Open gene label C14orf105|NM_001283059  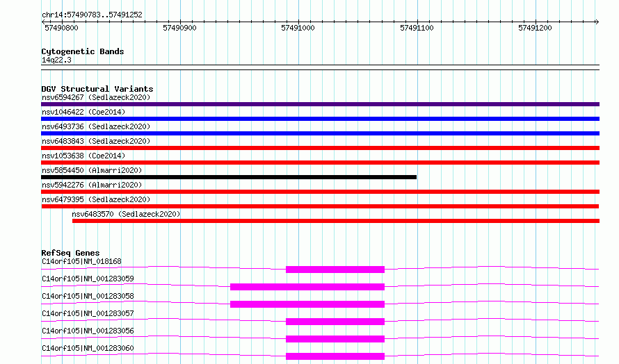click(88, 279)
